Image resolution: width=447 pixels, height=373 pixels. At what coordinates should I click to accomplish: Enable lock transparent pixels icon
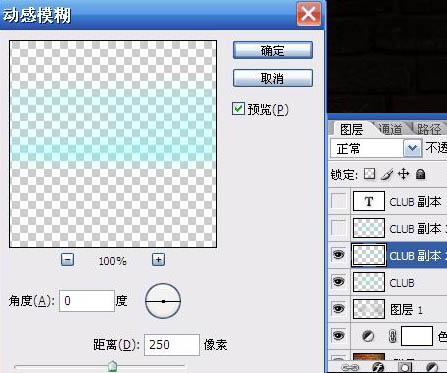[369, 174]
